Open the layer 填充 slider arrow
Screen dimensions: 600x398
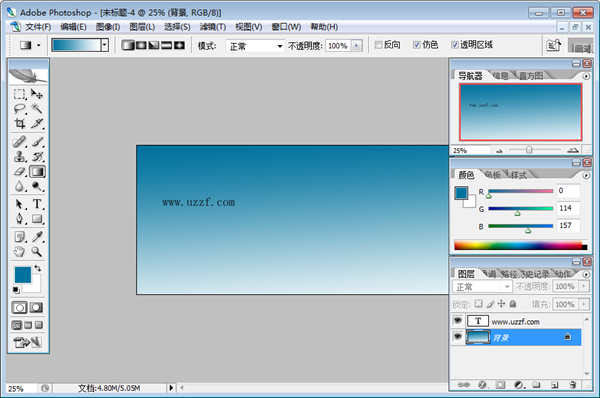[584, 304]
